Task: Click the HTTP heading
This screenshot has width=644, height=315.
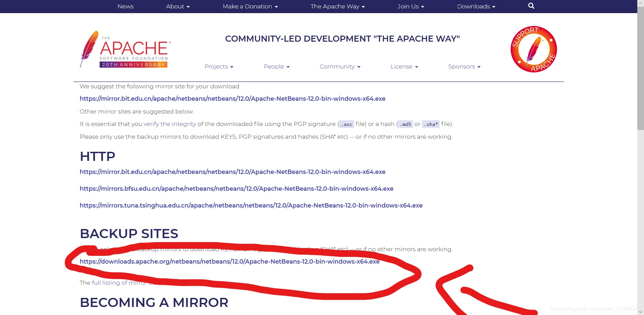Action: tap(98, 156)
